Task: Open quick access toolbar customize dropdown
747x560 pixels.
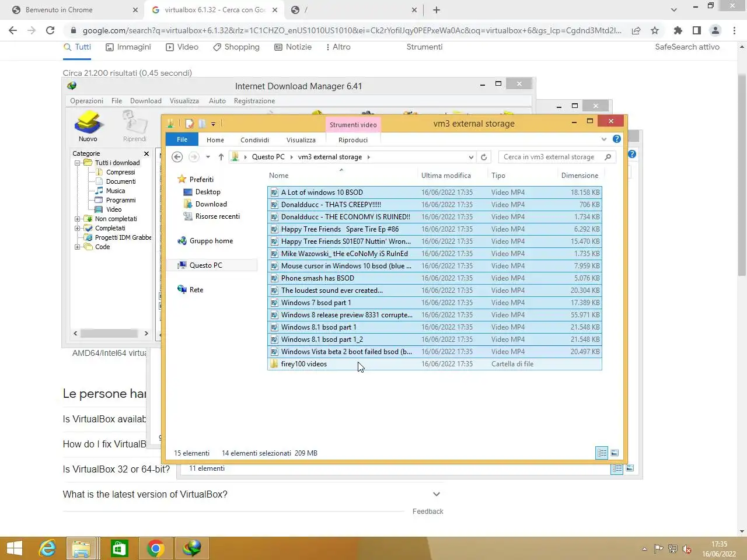Action: coord(213,124)
